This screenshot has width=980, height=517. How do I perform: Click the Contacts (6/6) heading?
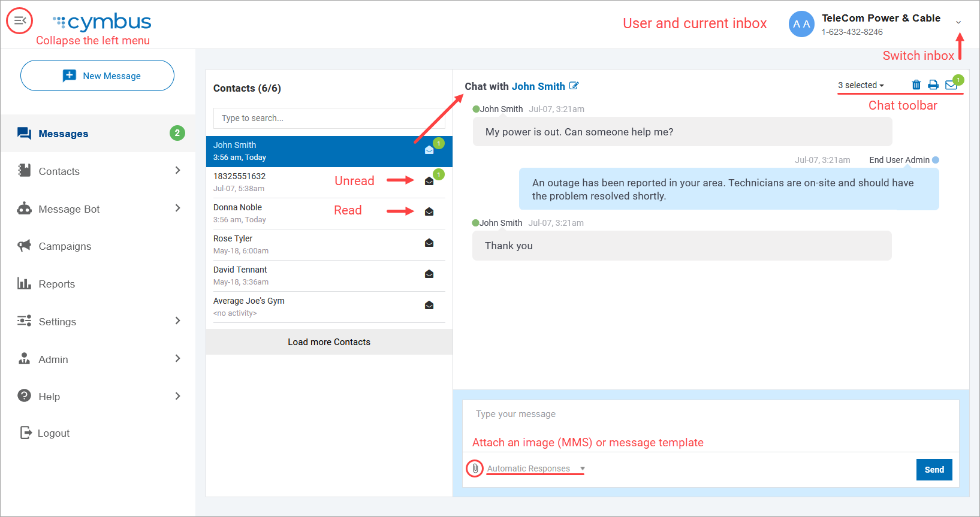coord(247,88)
